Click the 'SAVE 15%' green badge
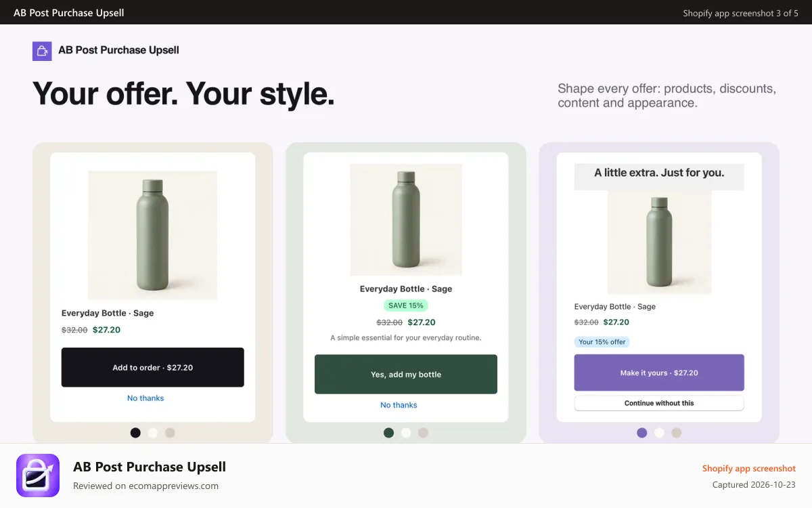 coord(406,305)
